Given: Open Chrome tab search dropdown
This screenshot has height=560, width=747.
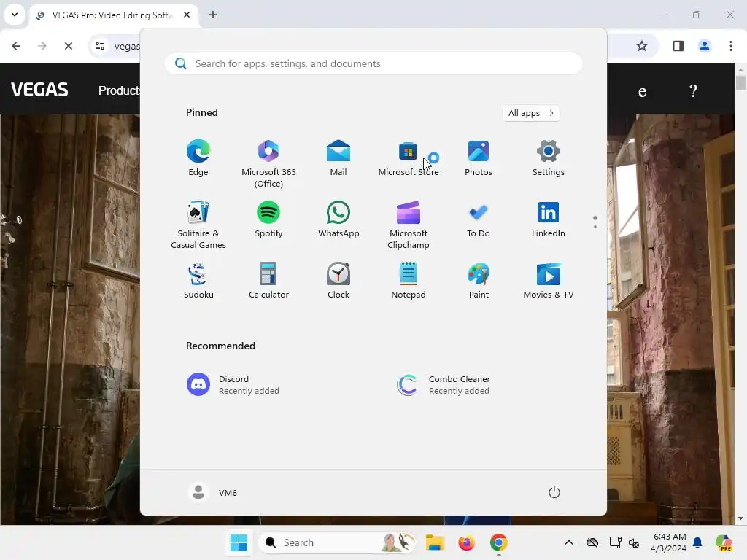Looking at the screenshot, I should (x=15, y=15).
